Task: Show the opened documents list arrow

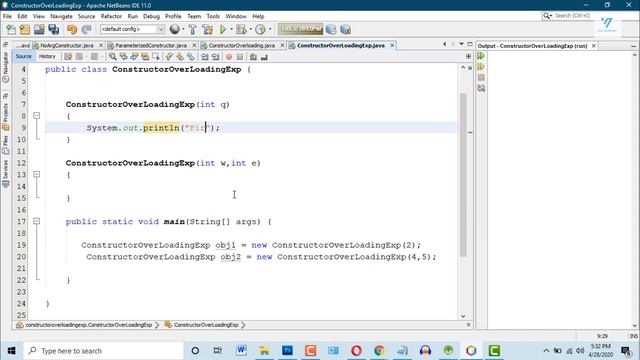Action: pos(461,44)
